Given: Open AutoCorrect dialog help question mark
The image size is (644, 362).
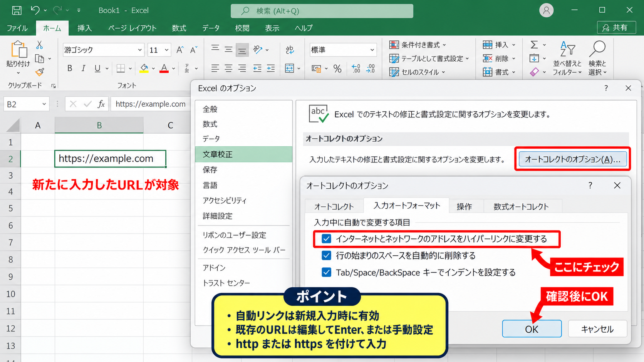Looking at the screenshot, I should click(590, 185).
